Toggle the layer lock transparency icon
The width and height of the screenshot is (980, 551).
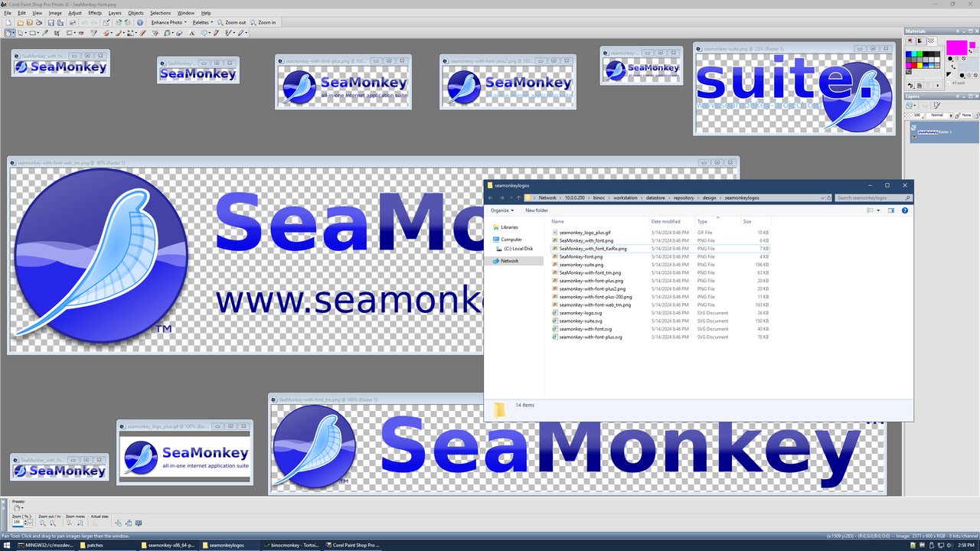click(977, 116)
